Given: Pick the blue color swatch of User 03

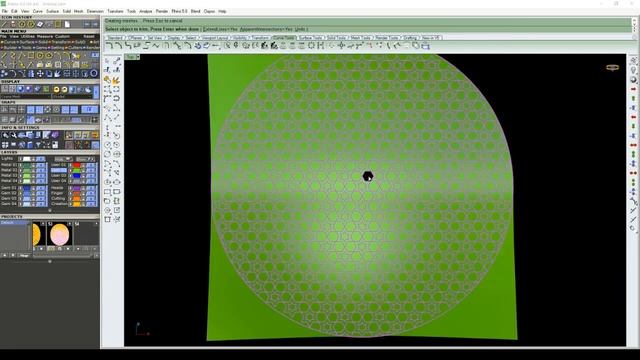Looking at the screenshot, I should [76, 176].
